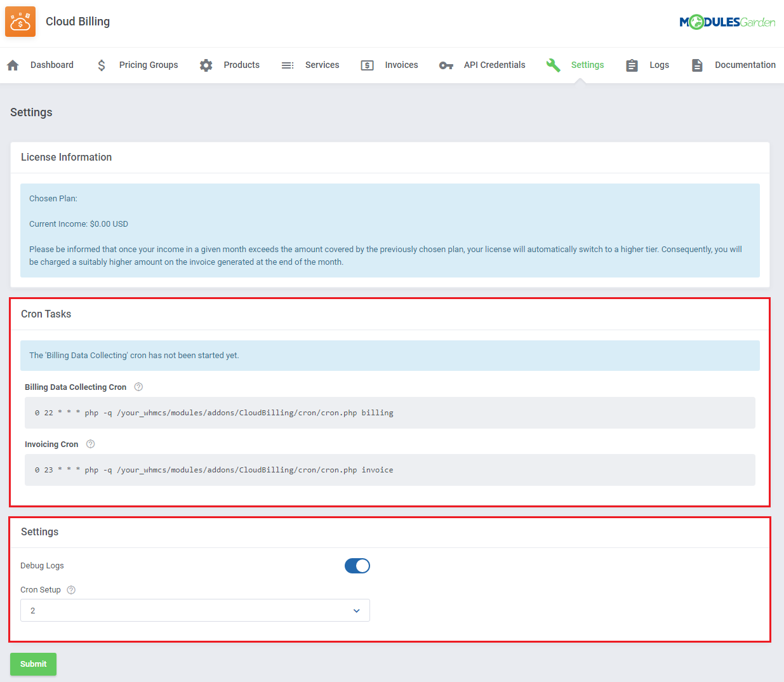Click the API Credentials key icon
784x682 pixels.
coord(446,65)
